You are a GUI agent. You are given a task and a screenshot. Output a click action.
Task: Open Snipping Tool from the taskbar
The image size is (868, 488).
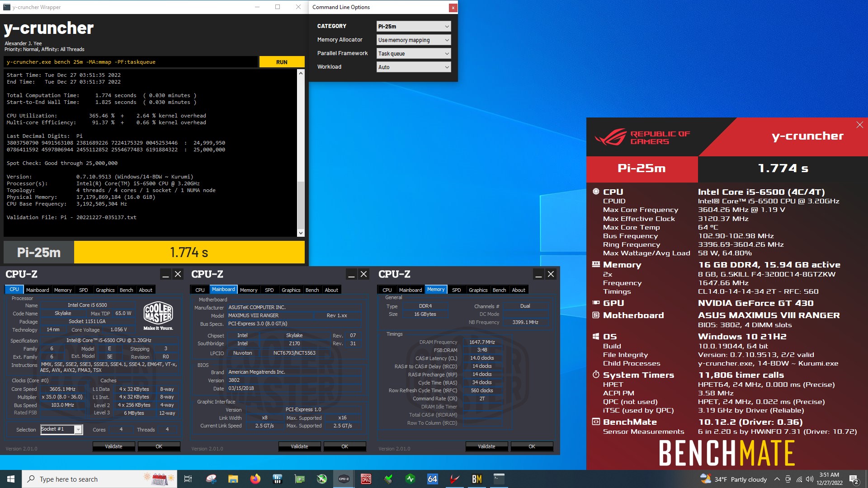(x=211, y=479)
